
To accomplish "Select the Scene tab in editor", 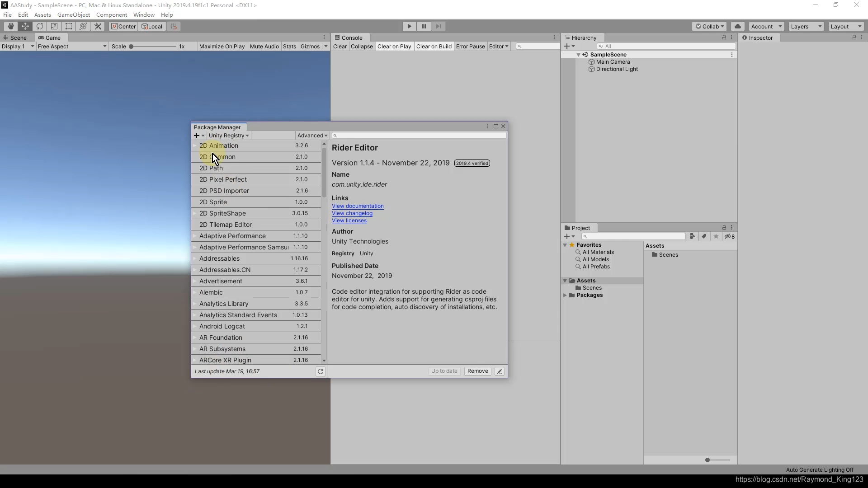I will pos(17,38).
